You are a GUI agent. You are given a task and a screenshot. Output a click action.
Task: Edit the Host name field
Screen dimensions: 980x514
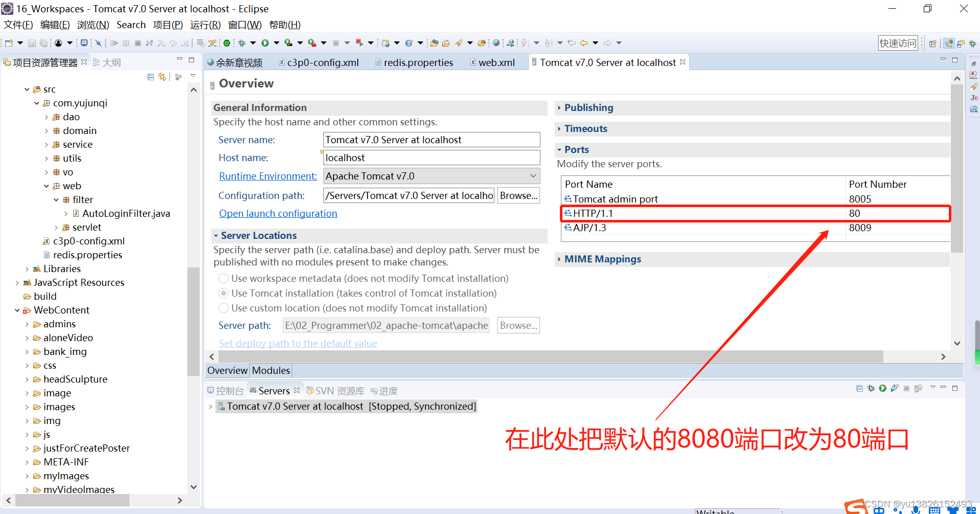[x=431, y=158]
